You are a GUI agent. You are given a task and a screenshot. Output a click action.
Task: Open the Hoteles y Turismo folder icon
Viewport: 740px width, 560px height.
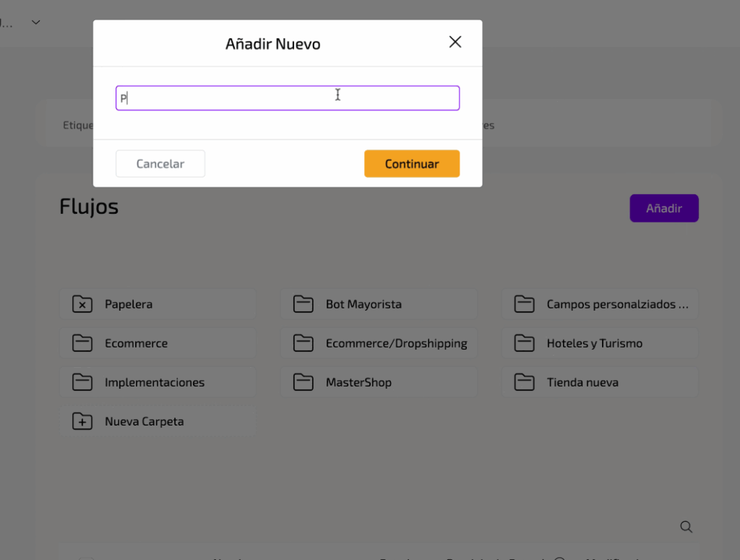525,343
